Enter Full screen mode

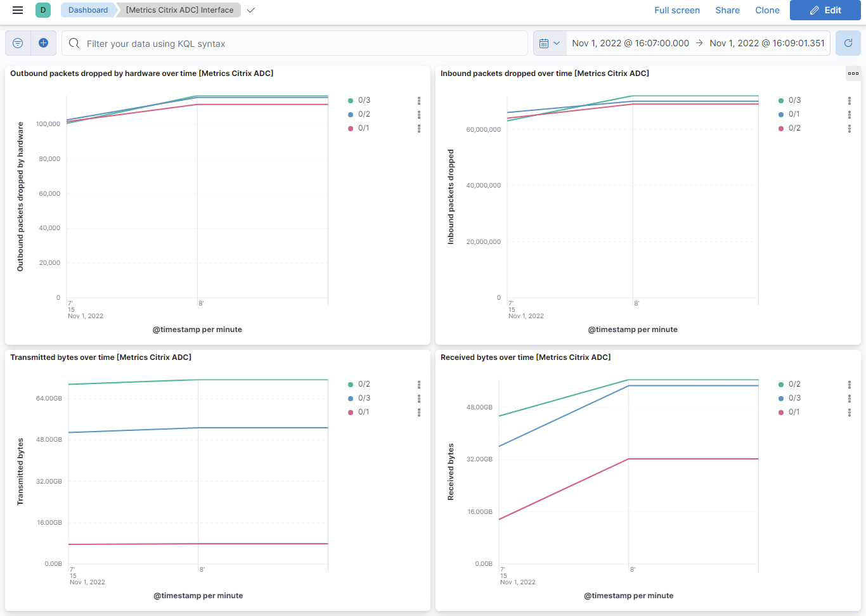[x=677, y=10]
